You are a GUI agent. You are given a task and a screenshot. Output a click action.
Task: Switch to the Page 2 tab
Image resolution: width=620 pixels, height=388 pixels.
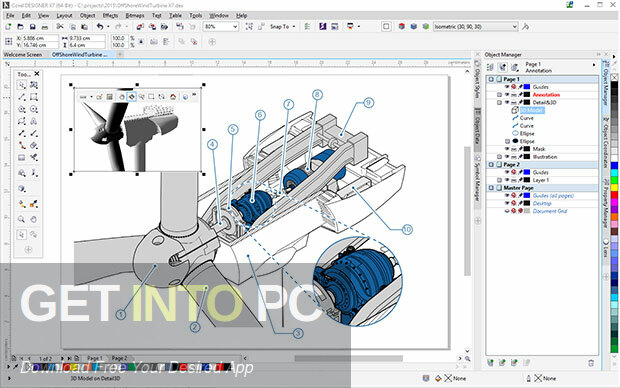(x=119, y=358)
